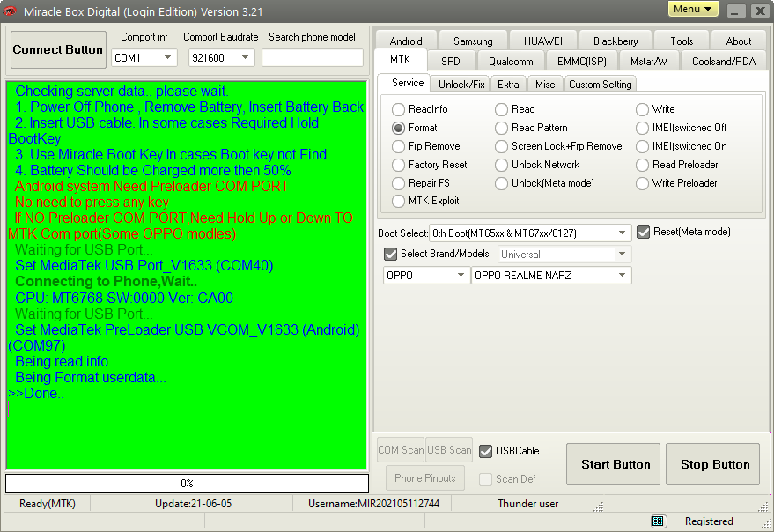Click the USB Scan button
This screenshot has width=774, height=532.
pyautogui.click(x=449, y=449)
